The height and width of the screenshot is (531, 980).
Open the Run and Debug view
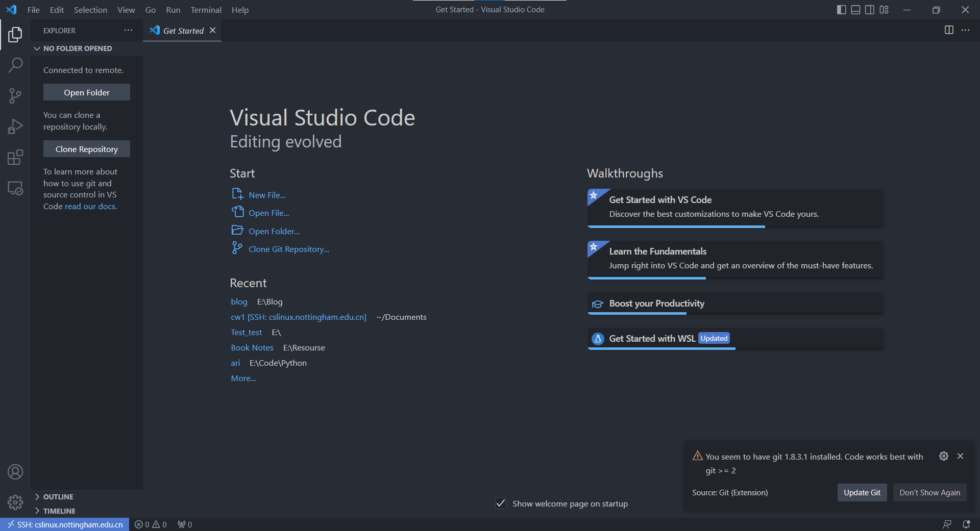tap(15, 126)
